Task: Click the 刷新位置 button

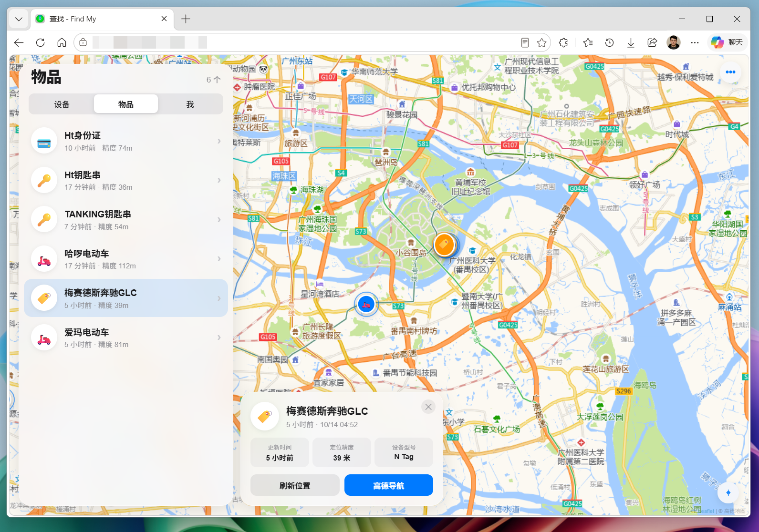Action: coord(295,485)
